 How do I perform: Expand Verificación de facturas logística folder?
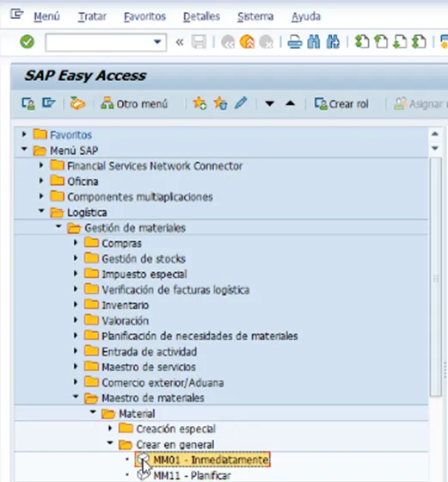coord(76,288)
